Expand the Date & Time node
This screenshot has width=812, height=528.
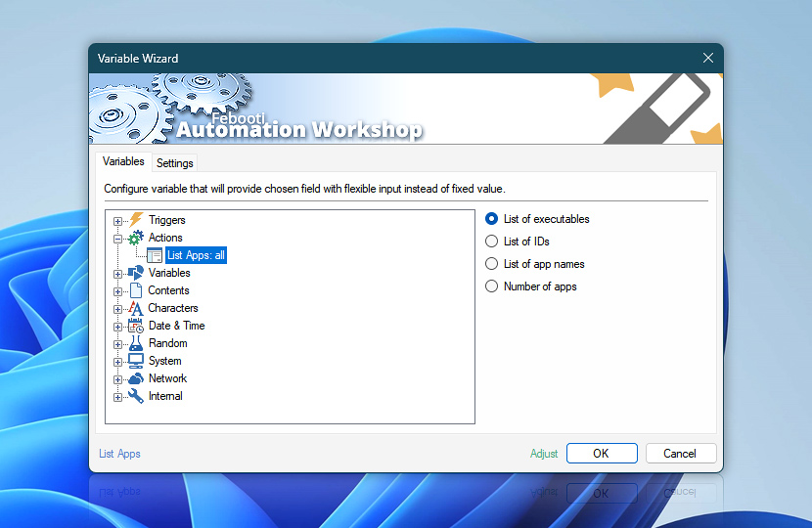118,327
